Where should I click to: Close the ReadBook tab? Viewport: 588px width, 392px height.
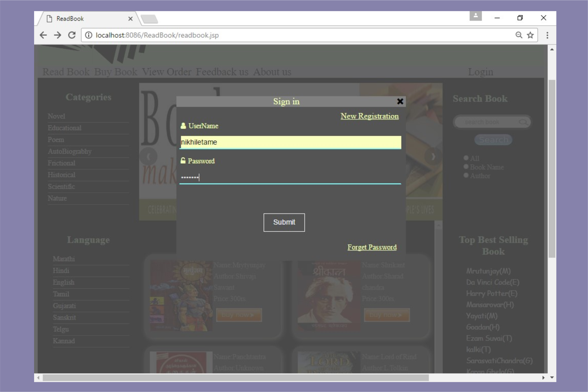coord(130,19)
